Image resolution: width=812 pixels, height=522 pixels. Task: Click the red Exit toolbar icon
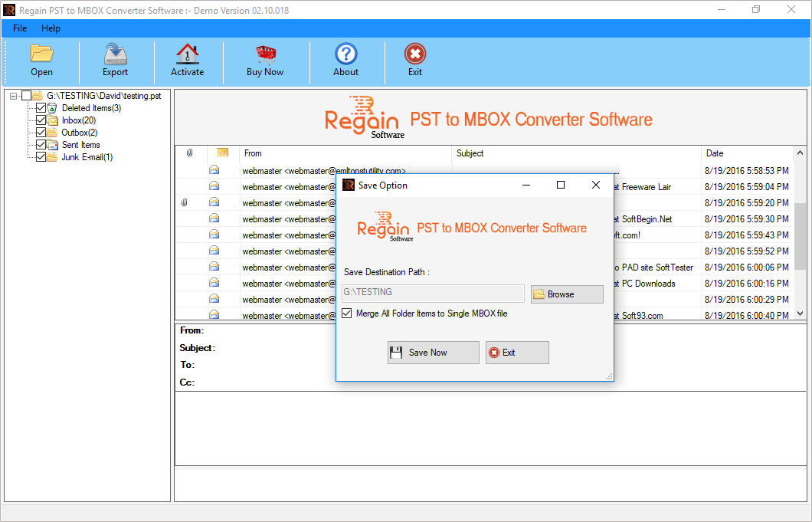pyautogui.click(x=414, y=54)
